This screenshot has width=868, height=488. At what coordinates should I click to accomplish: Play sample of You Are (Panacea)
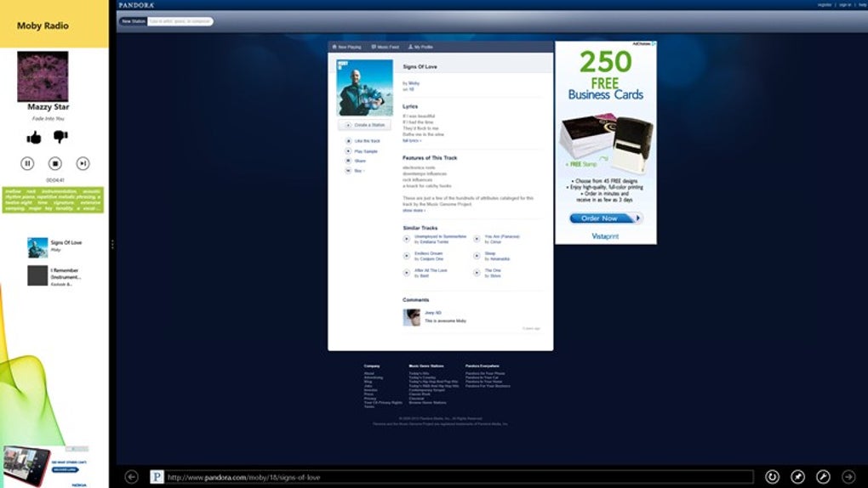(477, 239)
